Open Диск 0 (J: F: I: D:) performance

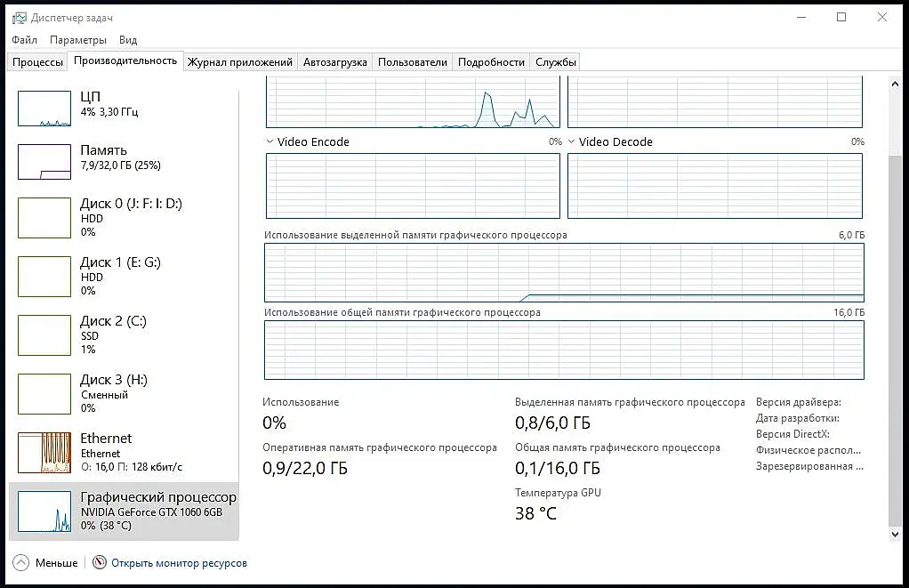click(124, 217)
